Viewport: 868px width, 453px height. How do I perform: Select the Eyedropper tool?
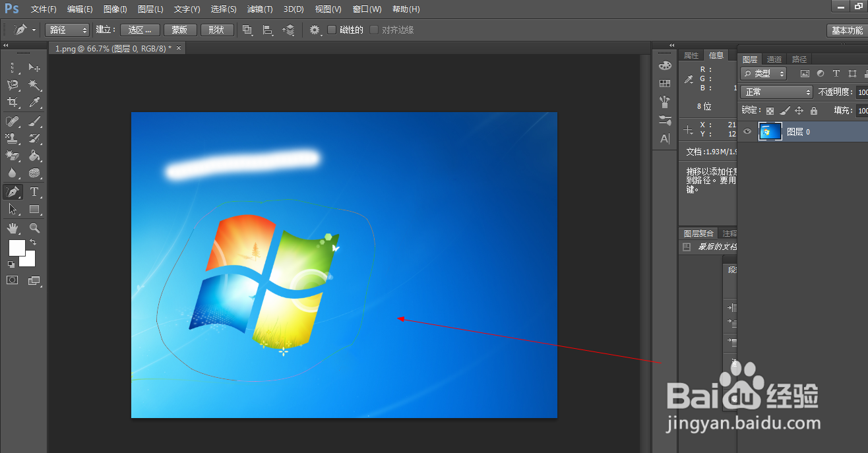[x=34, y=102]
